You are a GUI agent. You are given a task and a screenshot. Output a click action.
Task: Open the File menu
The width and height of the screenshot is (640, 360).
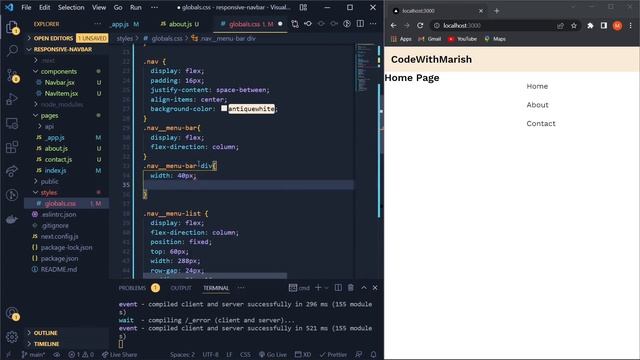click(26, 7)
